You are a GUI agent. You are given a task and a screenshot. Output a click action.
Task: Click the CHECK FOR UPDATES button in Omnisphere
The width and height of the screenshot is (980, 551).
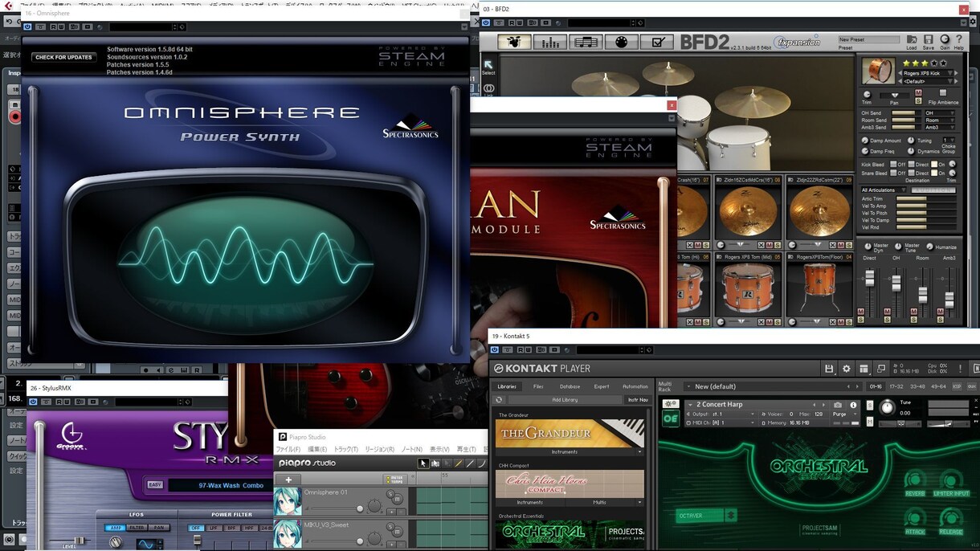click(63, 57)
